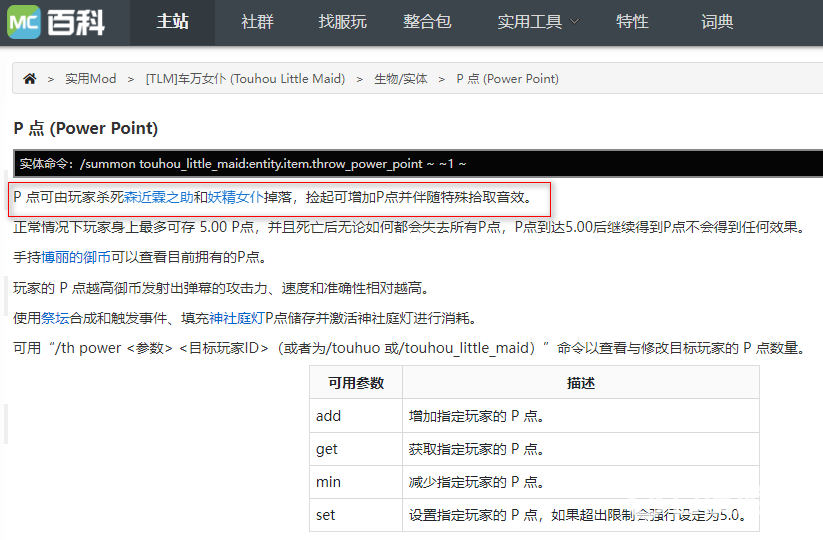Click the 描述 table header
Image resolution: width=823 pixels, height=540 pixels.
(x=581, y=383)
